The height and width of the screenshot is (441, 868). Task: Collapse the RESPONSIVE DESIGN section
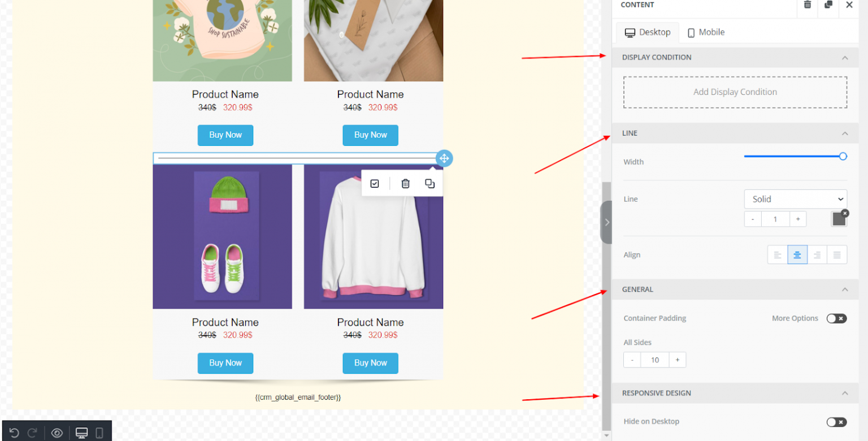(845, 393)
